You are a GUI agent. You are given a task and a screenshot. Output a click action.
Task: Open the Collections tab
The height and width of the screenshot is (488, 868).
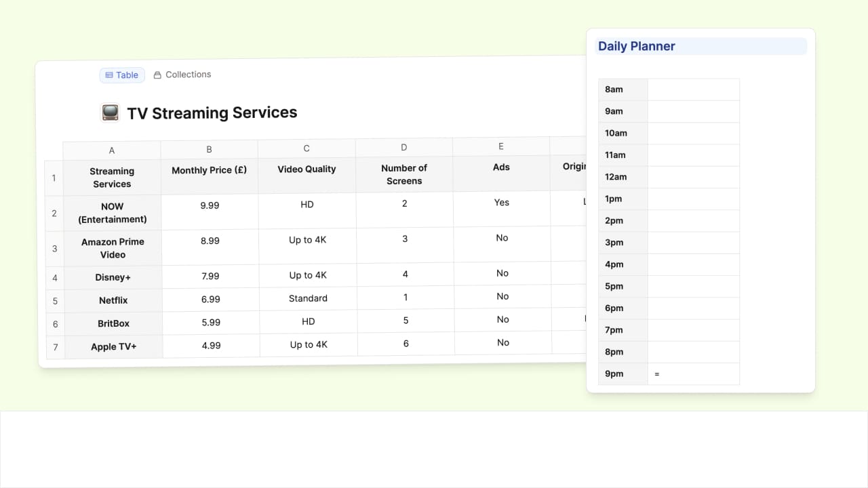click(x=182, y=75)
